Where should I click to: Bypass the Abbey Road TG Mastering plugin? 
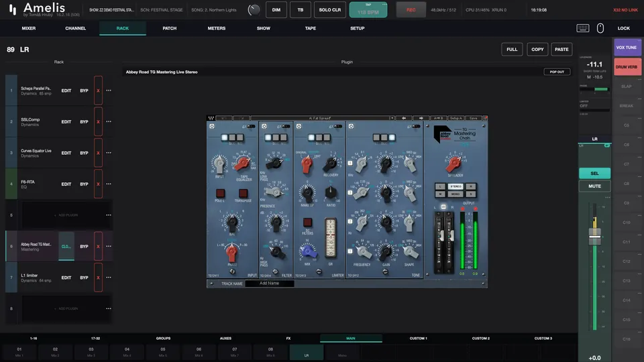85,246
